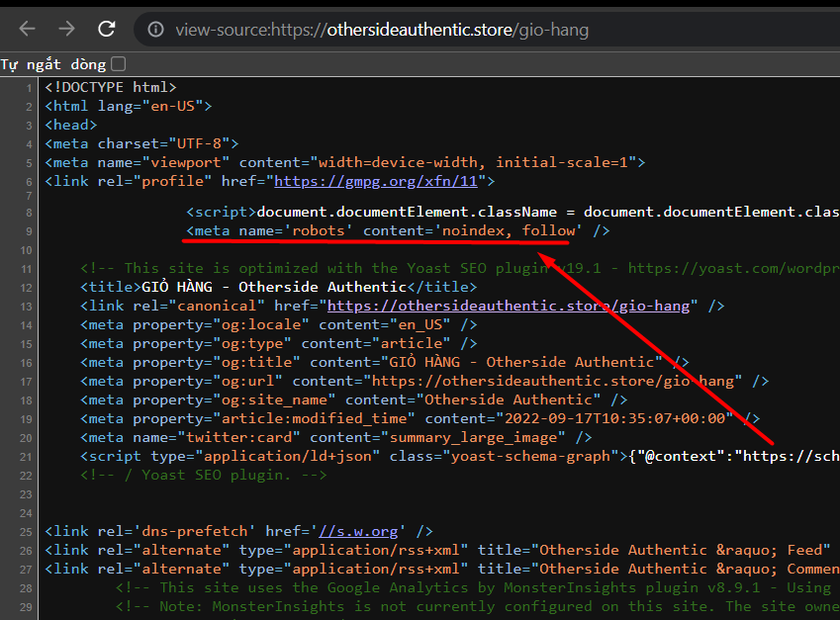Click line number 9 in the gutter
This screenshot has height=620, width=840.
(x=28, y=231)
